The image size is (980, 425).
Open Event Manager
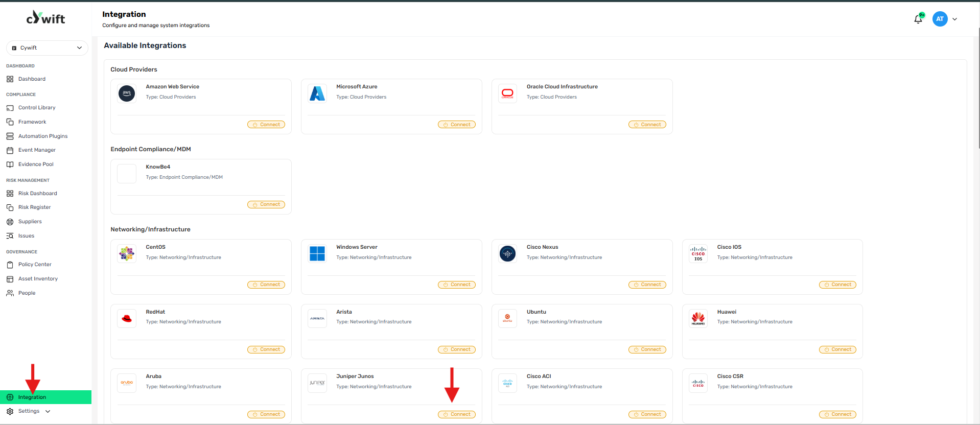pyautogui.click(x=37, y=150)
